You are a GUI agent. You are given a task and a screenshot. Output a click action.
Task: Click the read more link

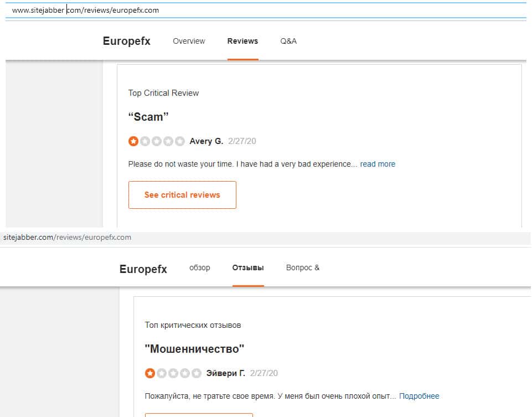[378, 164]
